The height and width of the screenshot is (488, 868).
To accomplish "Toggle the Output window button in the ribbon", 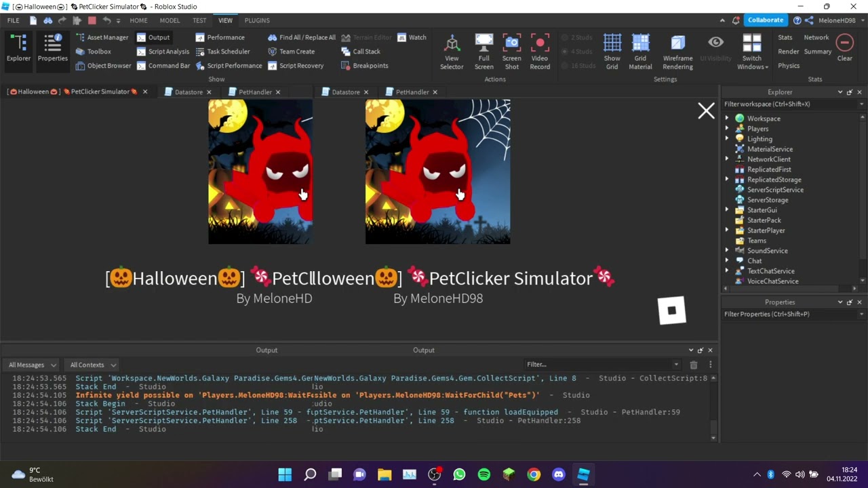I will [153, 37].
